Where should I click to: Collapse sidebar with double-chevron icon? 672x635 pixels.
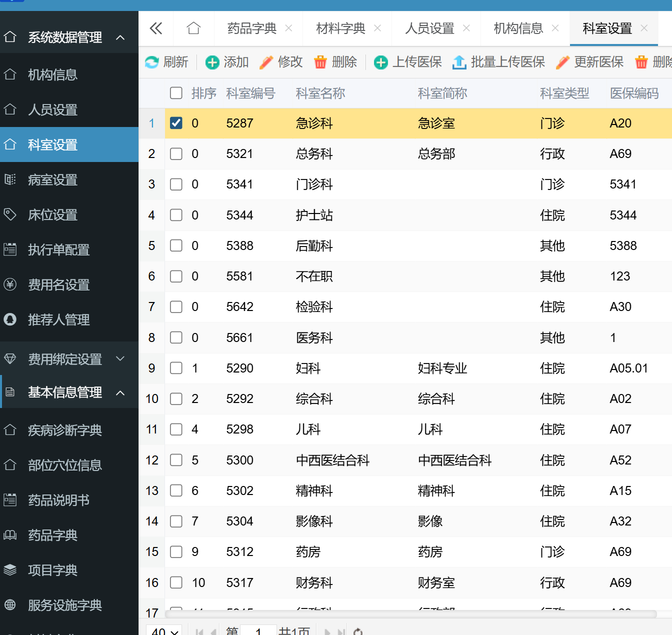(156, 28)
